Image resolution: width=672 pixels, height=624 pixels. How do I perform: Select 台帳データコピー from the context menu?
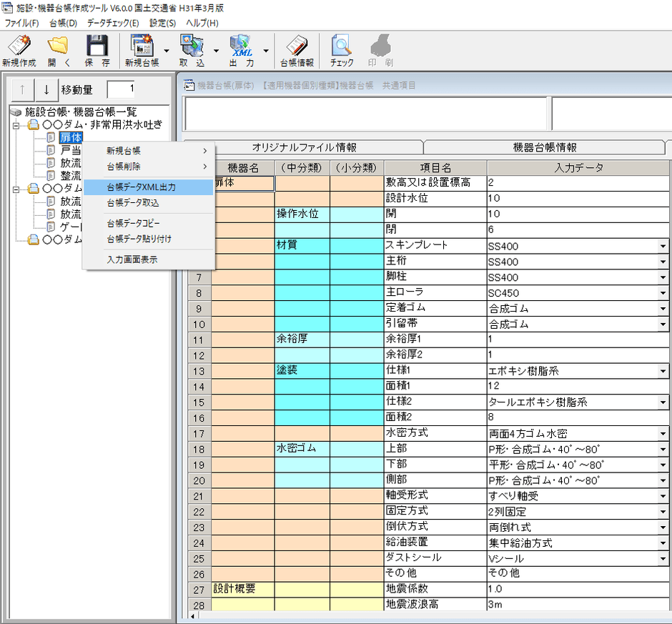click(x=133, y=223)
